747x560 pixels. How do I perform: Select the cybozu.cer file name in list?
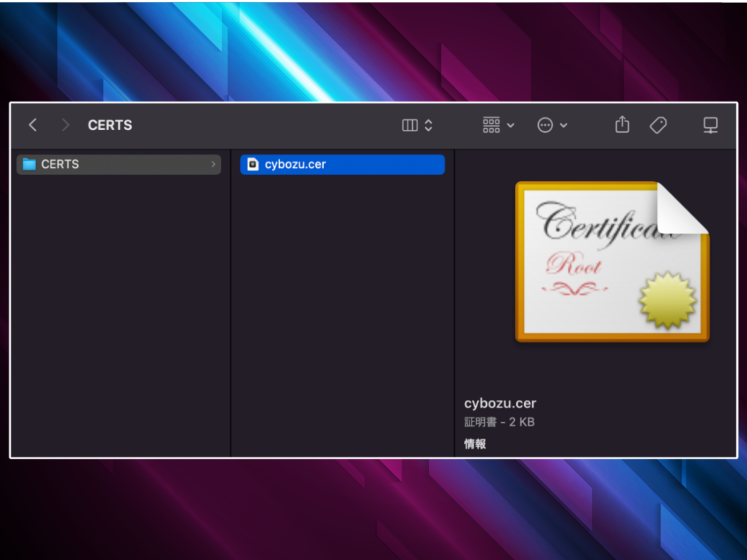(295, 164)
